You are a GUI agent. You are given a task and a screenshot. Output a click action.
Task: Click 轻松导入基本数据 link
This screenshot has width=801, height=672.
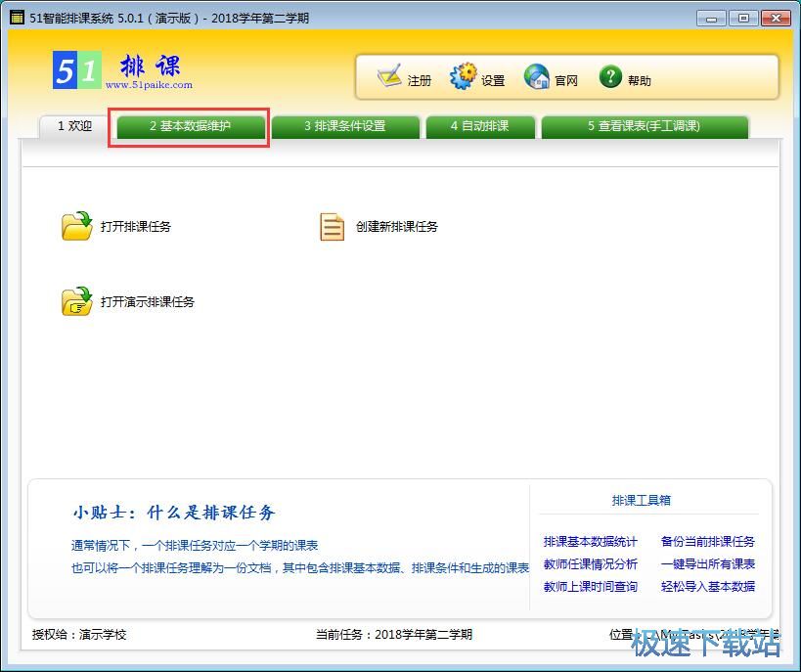[x=708, y=587]
